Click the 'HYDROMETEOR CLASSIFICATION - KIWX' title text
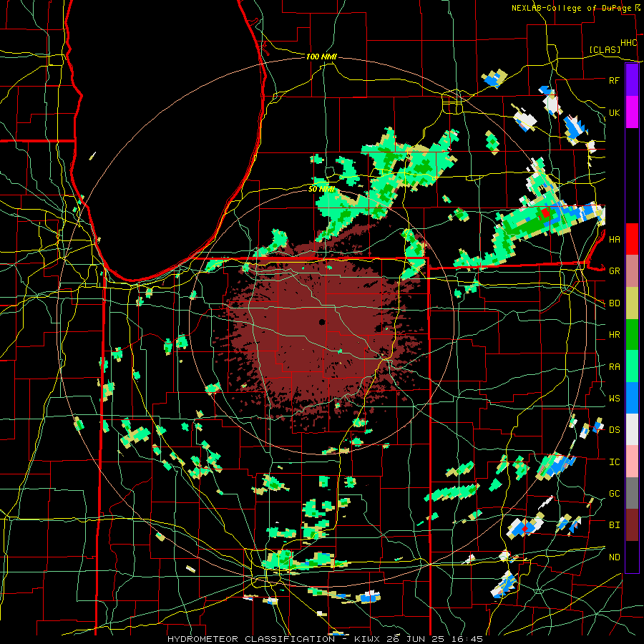The width and height of the screenshot is (644, 644). coord(277,639)
